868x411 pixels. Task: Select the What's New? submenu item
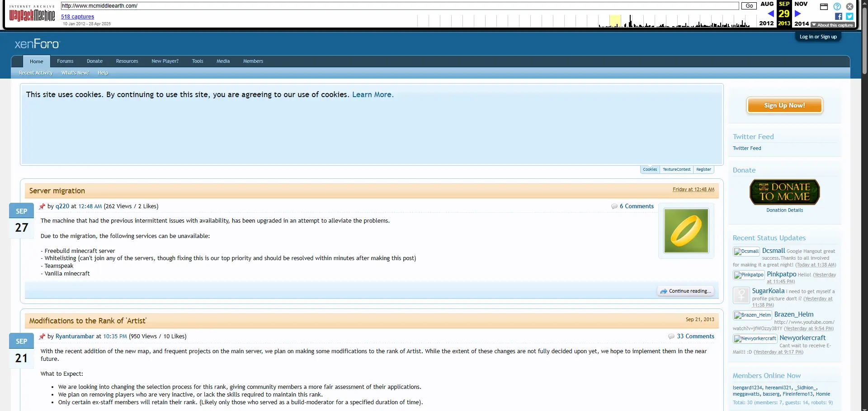[75, 73]
